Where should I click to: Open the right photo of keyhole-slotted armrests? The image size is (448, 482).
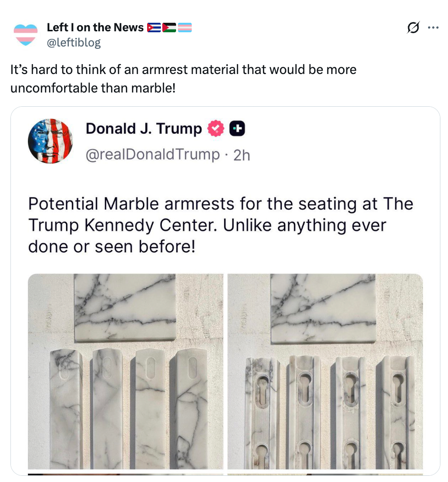(x=325, y=371)
